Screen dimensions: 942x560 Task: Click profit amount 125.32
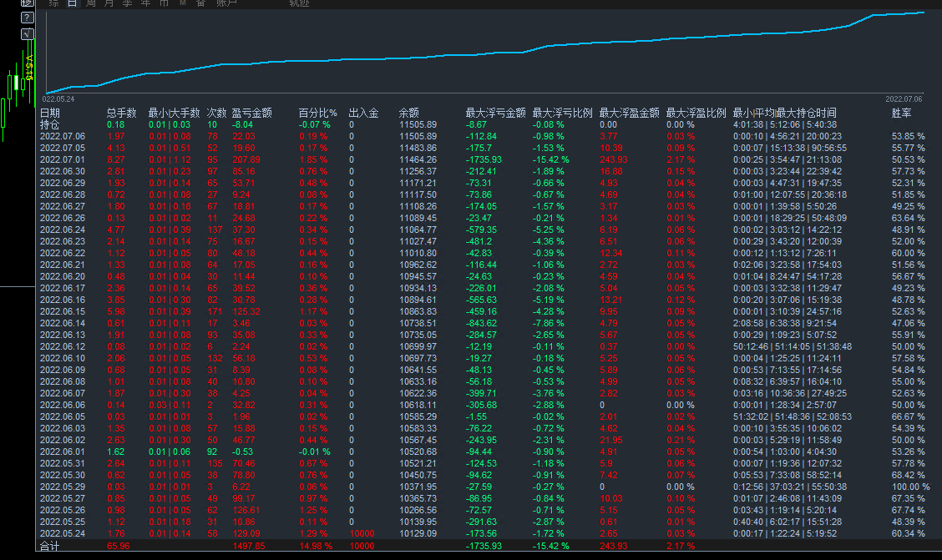[246, 311]
